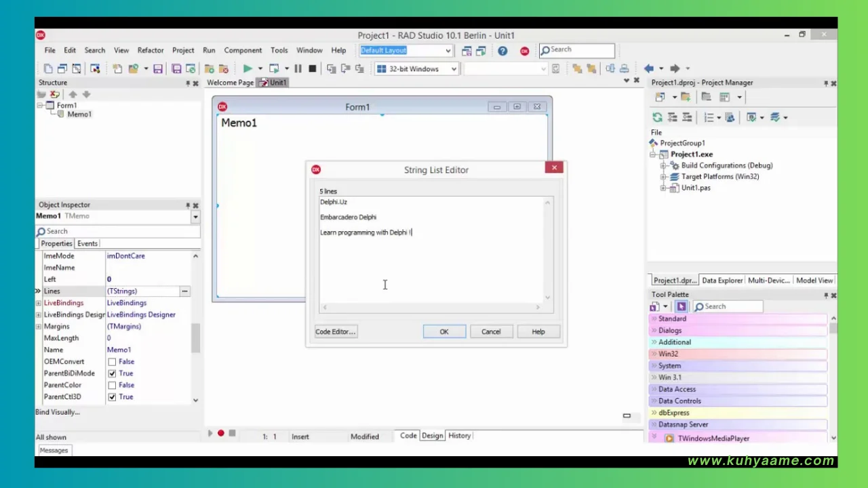This screenshot has width=868, height=488.
Task: Click the Back navigation arrow
Action: point(649,68)
